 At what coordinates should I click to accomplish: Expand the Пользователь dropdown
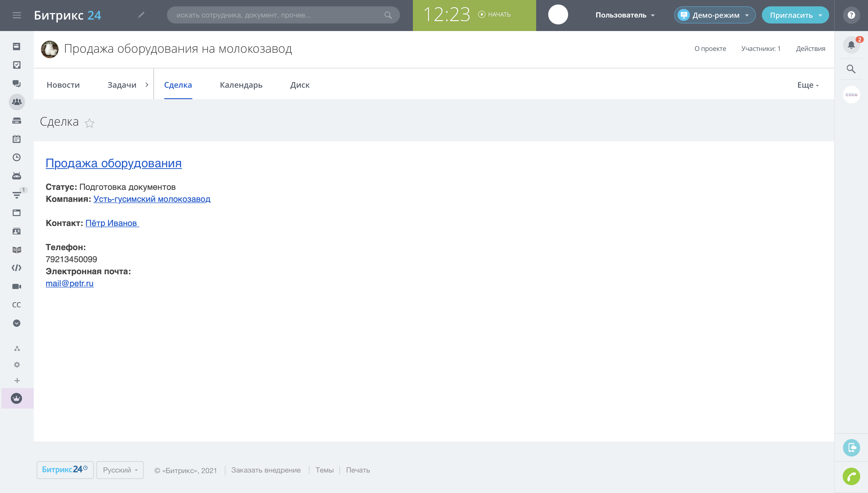(625, 15)
